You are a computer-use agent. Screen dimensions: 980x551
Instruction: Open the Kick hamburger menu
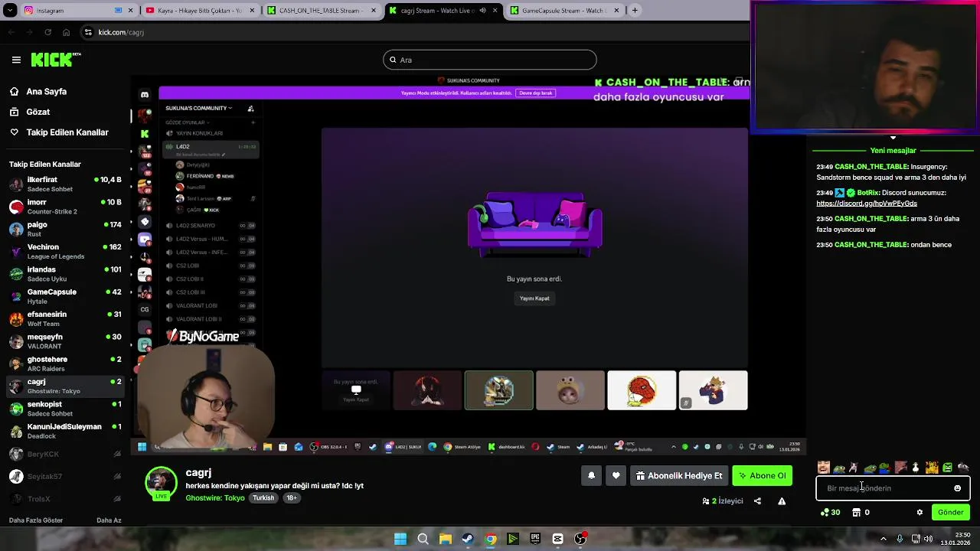[x=16, y=60]
